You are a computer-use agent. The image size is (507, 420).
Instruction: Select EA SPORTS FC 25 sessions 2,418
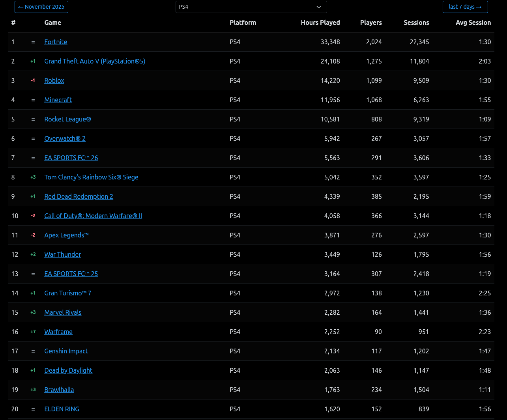[x=421, y=274]
